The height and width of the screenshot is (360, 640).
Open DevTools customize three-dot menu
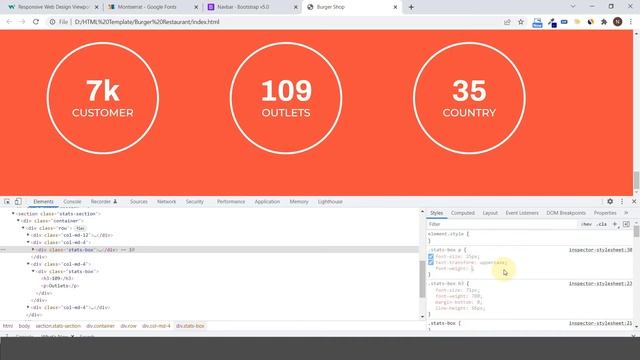(x=622, y=201)
